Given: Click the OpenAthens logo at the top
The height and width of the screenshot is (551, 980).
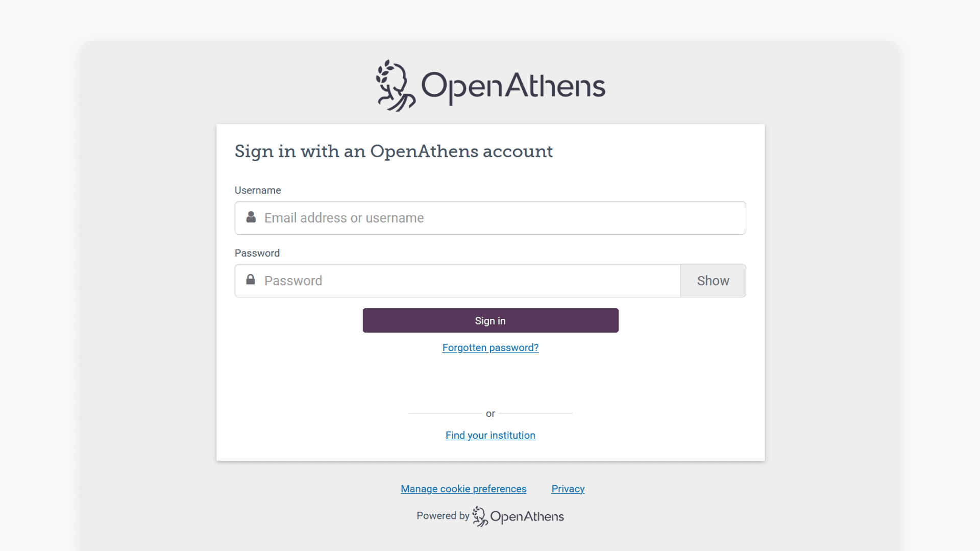Looking at the screenshot, I should coord(490,85).
